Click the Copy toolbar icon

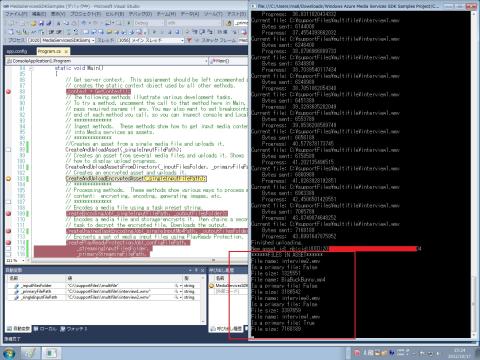[66, 23]
